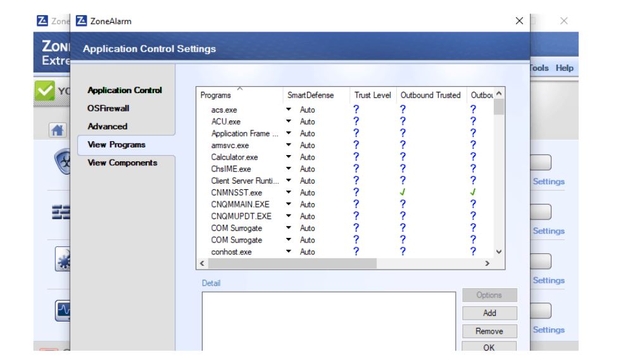Click the monitor pulse icon in the main window
The height and width of the screenshot is (364, 623).
click(x=63, y=310)
